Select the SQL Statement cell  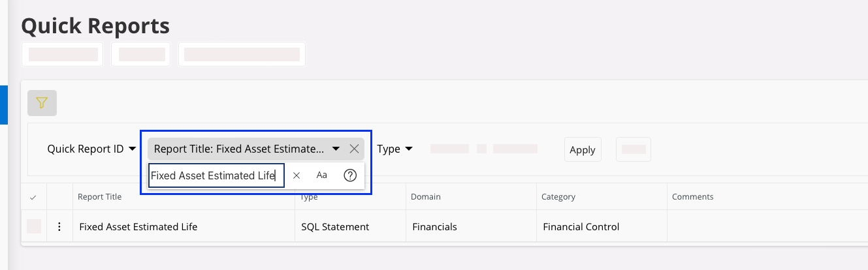click(335, 227)
